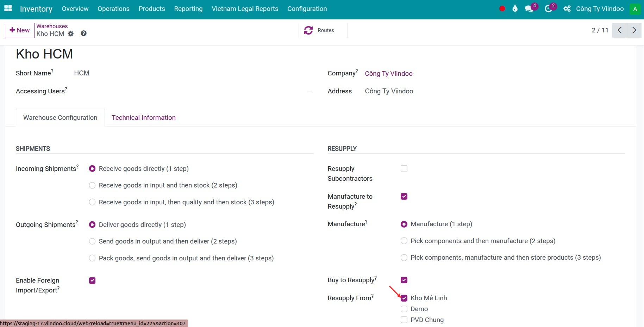Viewport: 644px width, 327px height.
Task: Select Receive goods directly (1 step)
Action: (x=92, y=169)
